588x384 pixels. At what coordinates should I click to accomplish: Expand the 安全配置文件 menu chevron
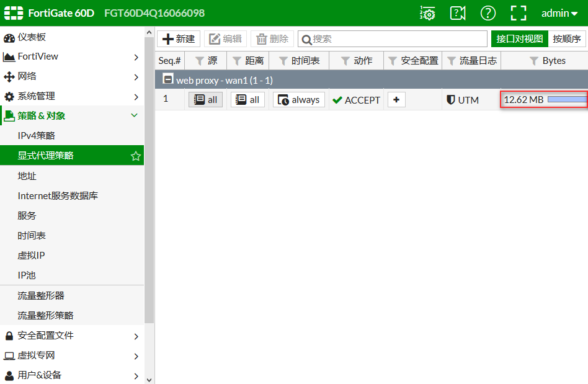click(136, 336)
